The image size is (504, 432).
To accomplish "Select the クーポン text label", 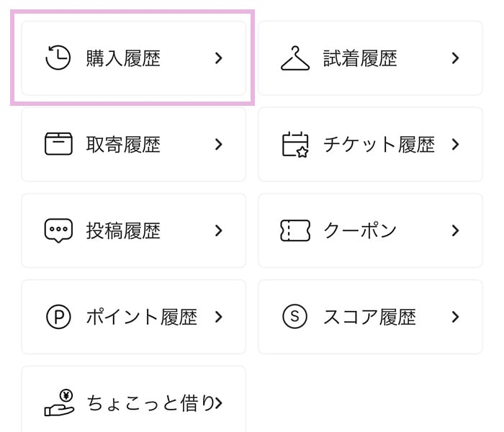I will click(x=360, y=230).
